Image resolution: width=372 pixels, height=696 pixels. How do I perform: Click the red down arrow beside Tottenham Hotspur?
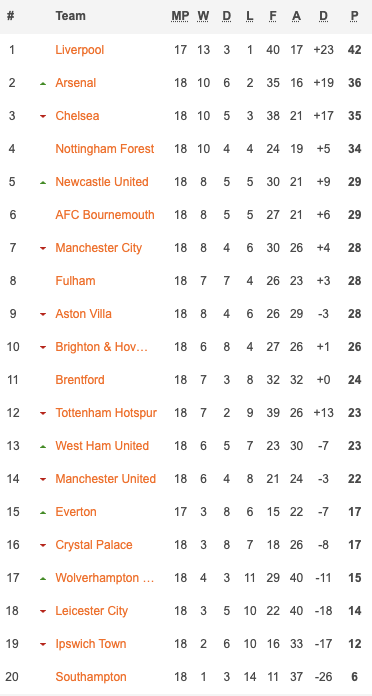click(43, 413)
